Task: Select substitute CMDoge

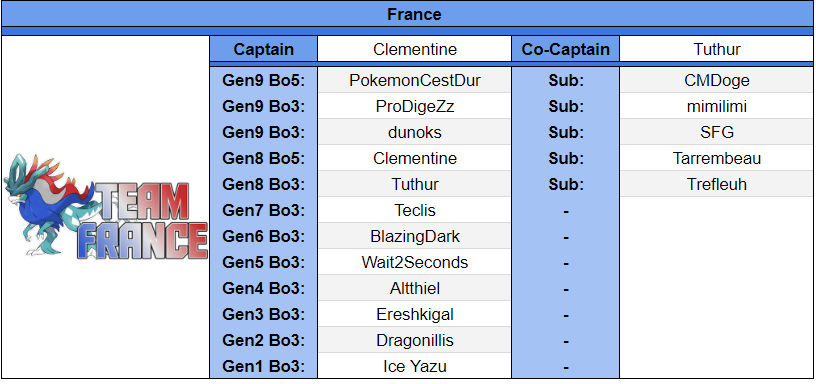Action: 717,80
